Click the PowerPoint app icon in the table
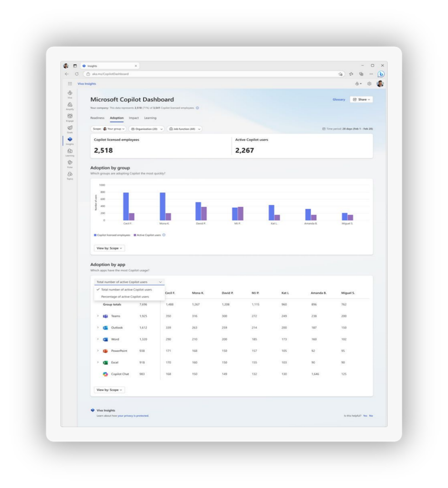This screenshot has height=488, width=448. [106, 351]
